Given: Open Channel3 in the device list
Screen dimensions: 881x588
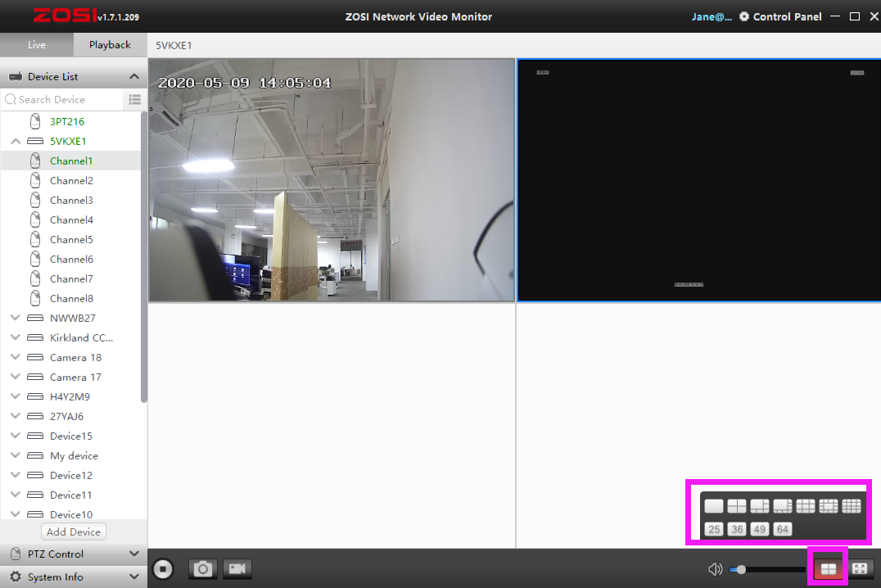Looking at the screenshot, I should coord(70,200).
